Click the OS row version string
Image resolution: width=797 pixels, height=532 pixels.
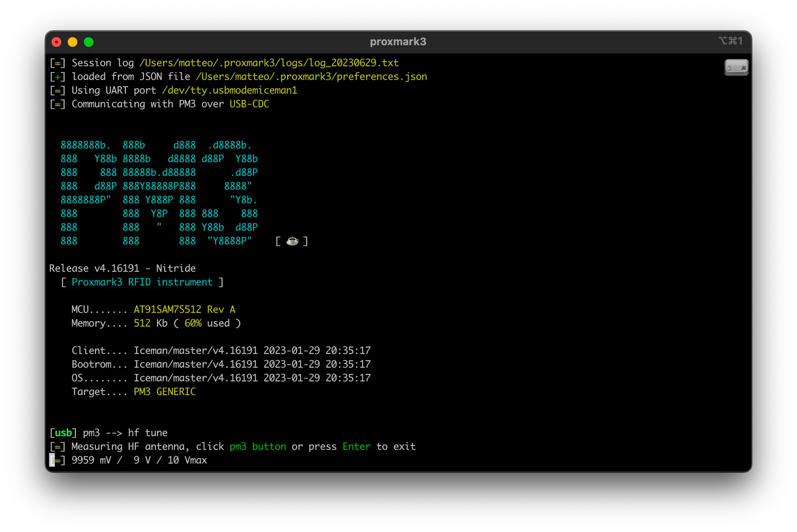[x=252, y=378]
